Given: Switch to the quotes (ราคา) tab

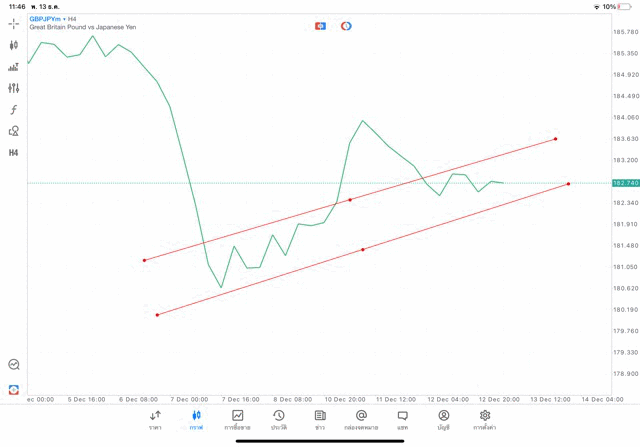Looking at the screenshot, I should point(155,419).
